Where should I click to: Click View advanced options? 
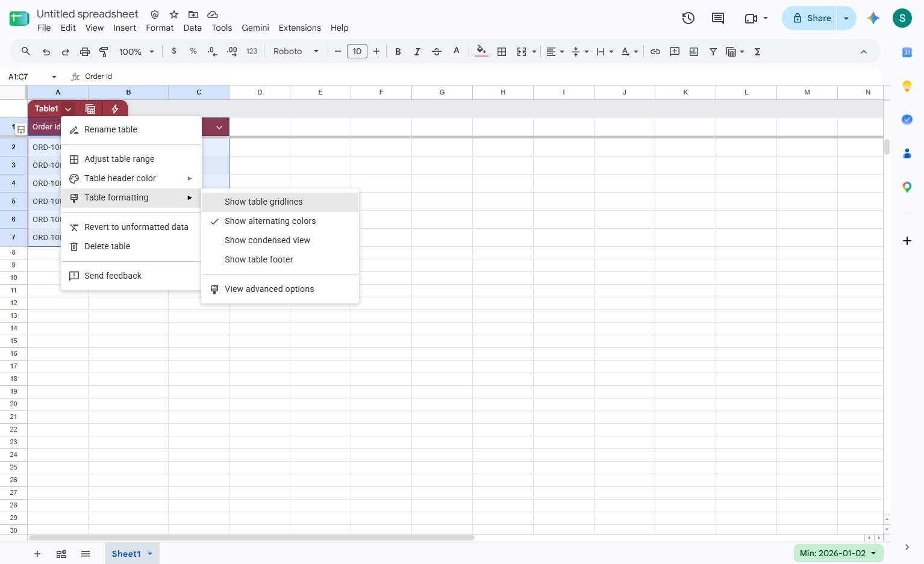pos(280,289)
